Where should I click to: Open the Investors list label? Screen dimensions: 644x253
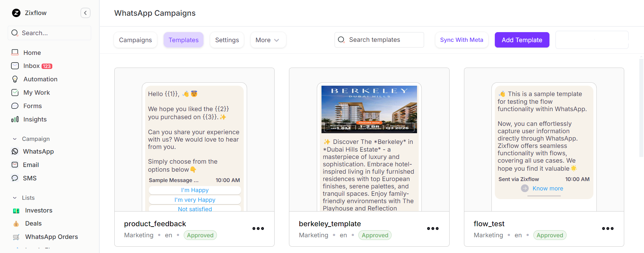coord(39,210)
